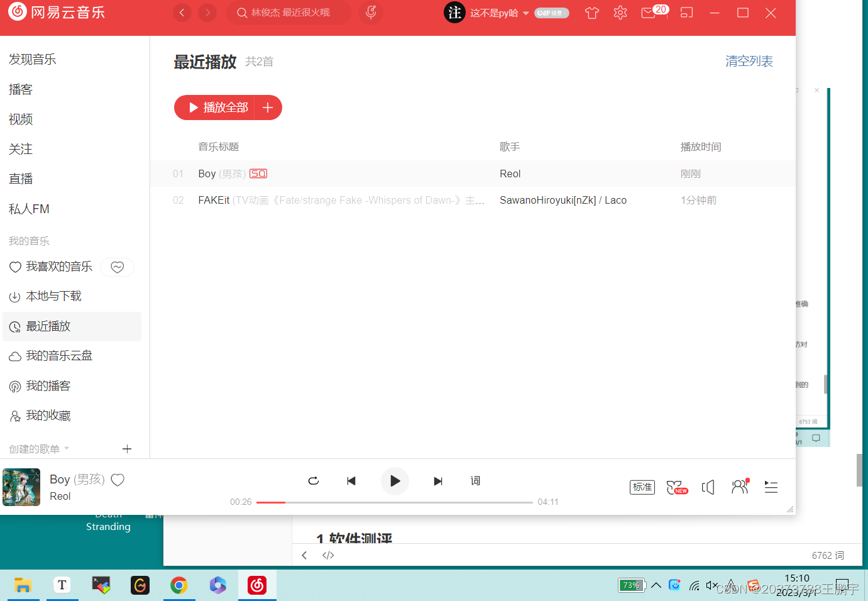
Task: Open artist SawanoHiroyuki[nZk] link
Action: tap(547, 200)
